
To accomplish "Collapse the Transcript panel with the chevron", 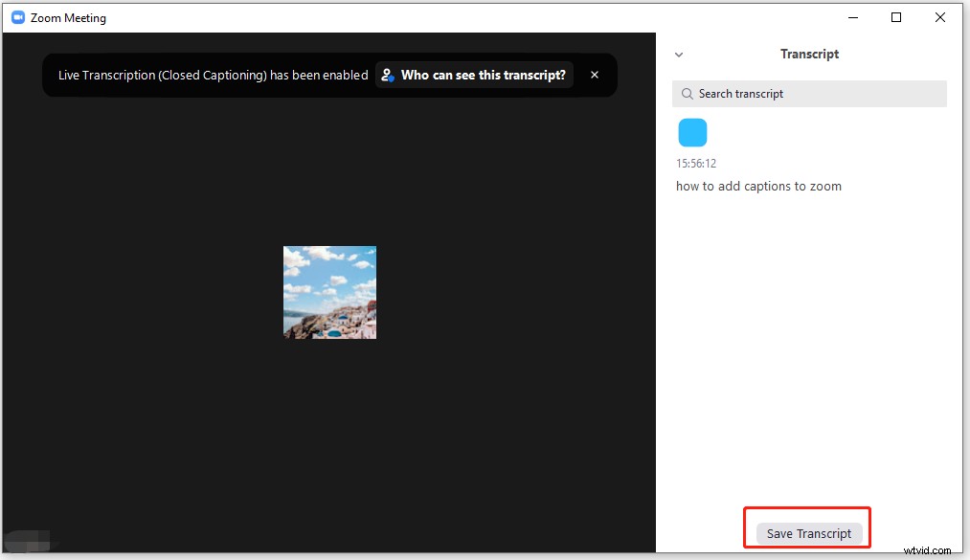I will [679, 55].
